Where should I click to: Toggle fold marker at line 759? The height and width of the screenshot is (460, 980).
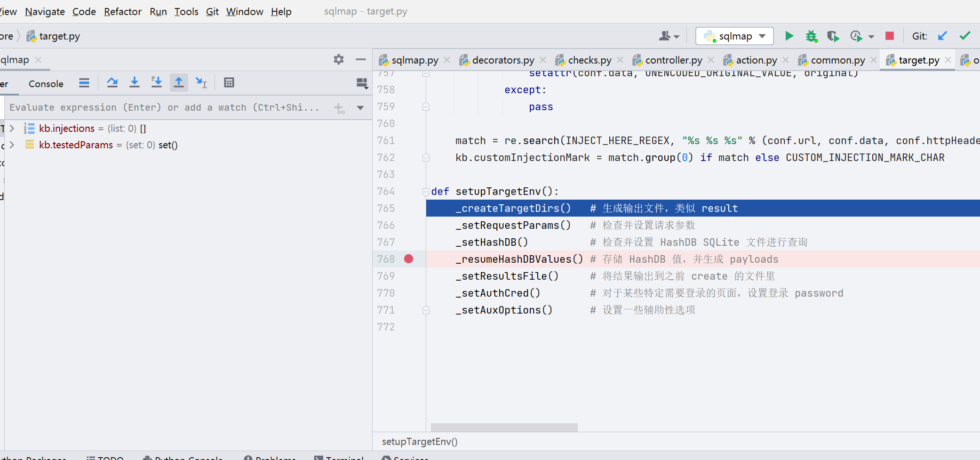point(426,107)
